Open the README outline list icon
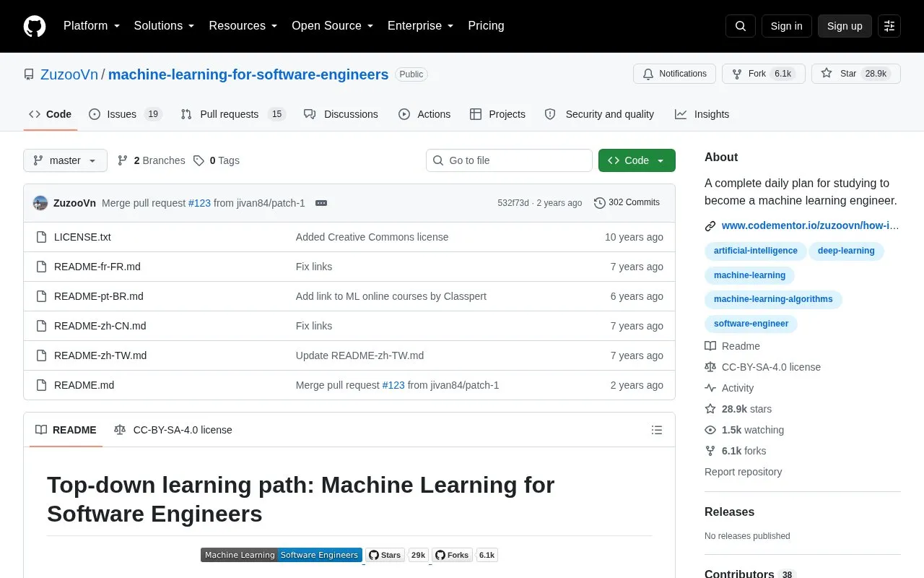The height and width of the screenshot is (578, 924). tap(657, 430)
